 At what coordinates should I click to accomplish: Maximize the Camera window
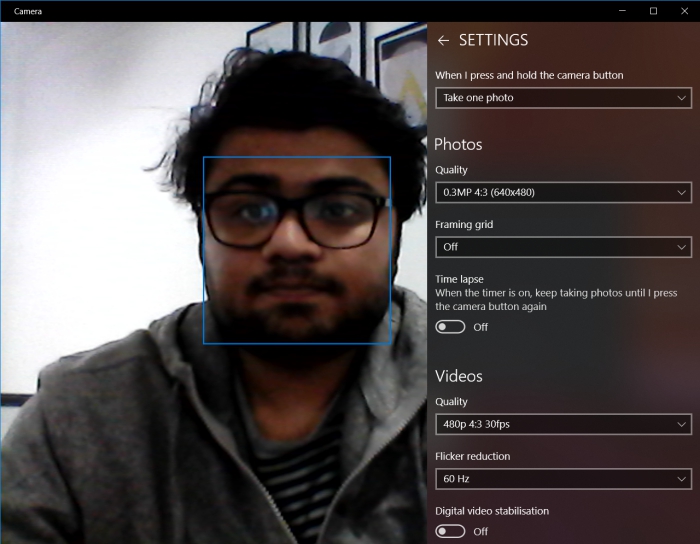(x=653, y=11)
